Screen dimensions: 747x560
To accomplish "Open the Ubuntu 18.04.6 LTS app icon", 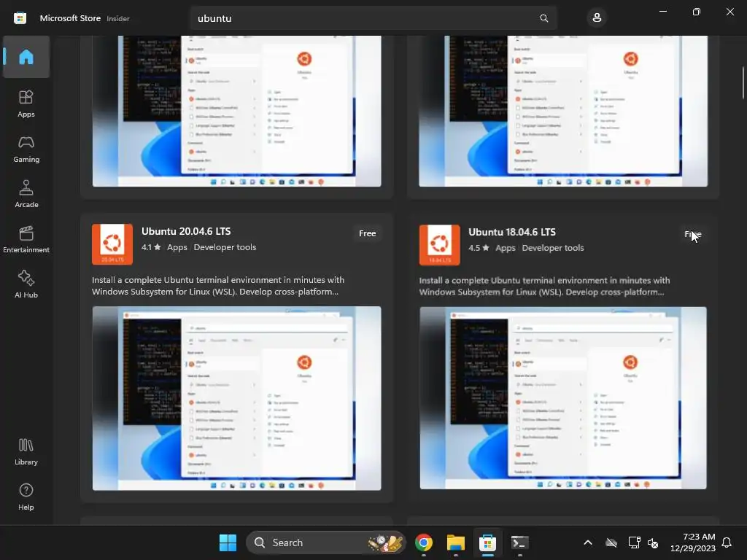I will (x=439, y=245).
